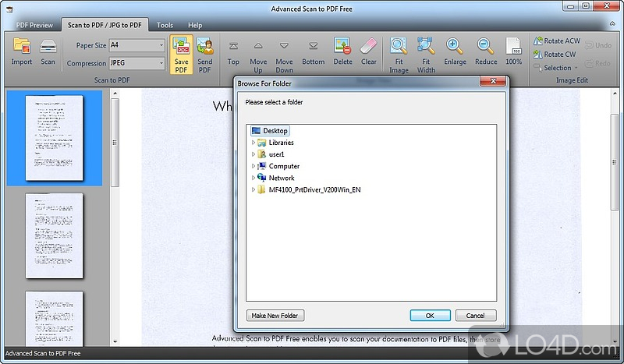This screenshot has height=364, width=624.
Task: Click the Reduce zoom icon
Action: pos(485,46)
